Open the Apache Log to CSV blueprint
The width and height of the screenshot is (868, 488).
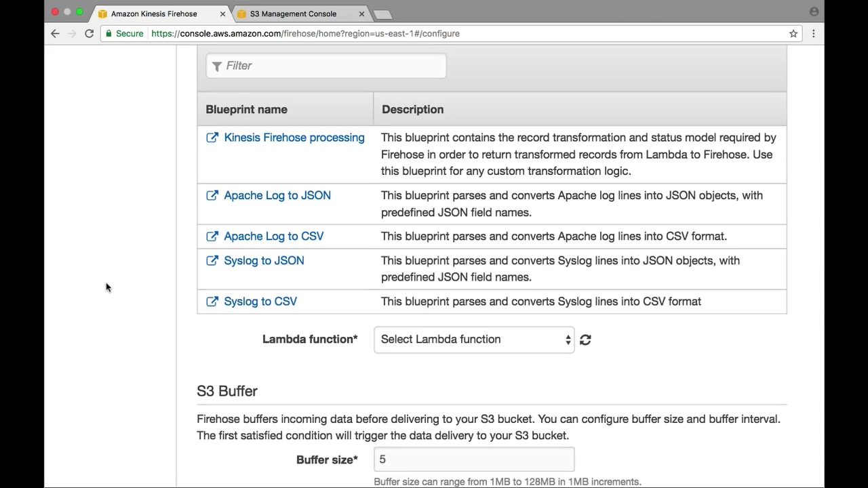click(x=273, y=236)
